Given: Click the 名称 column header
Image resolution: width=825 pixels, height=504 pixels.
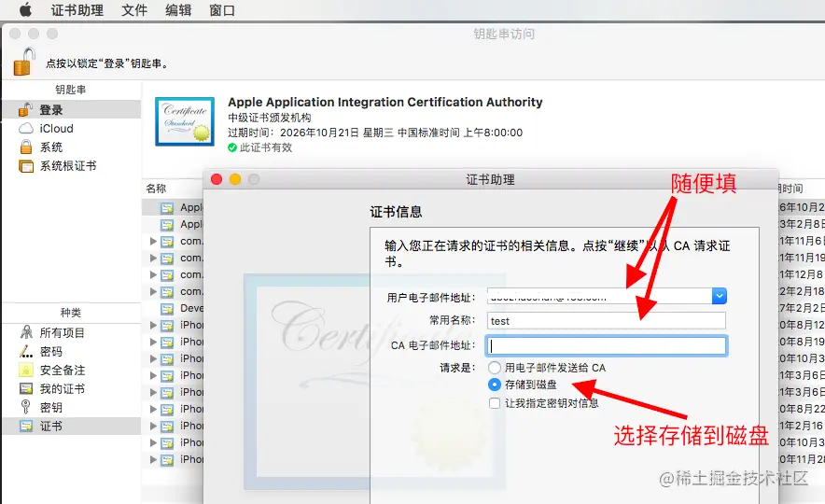Looking at the screenshot, I should coord(156,189).
